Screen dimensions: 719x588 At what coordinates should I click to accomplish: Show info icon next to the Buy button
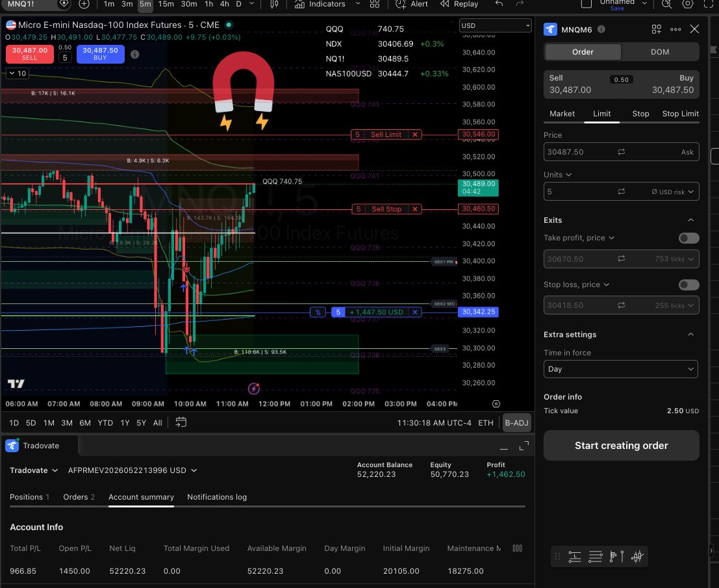click(x=135, y=54)
